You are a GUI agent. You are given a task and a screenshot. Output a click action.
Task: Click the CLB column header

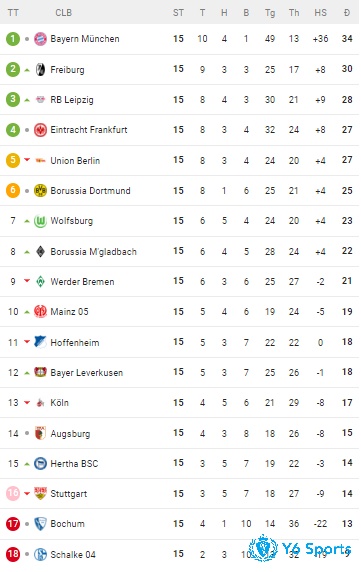pos(63,13)
